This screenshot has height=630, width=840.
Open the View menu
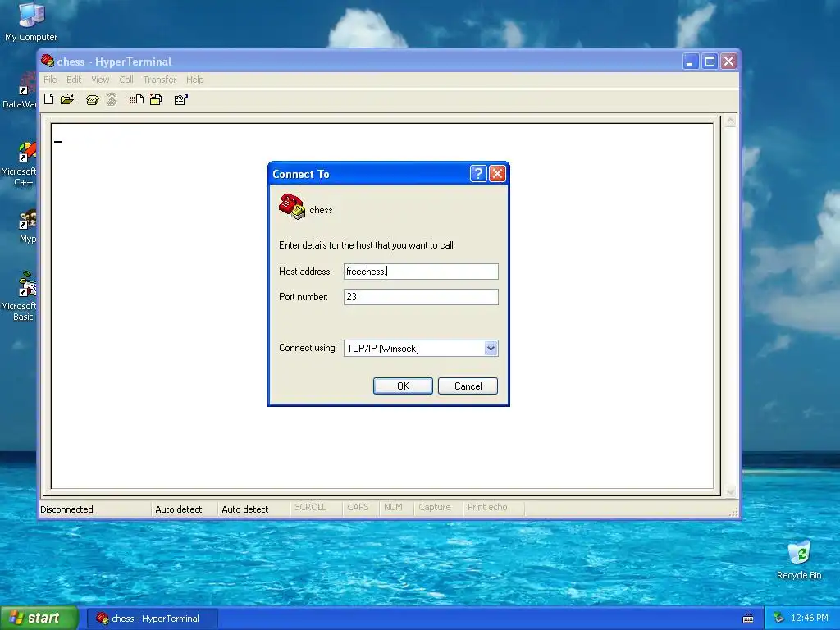point(100,80)
